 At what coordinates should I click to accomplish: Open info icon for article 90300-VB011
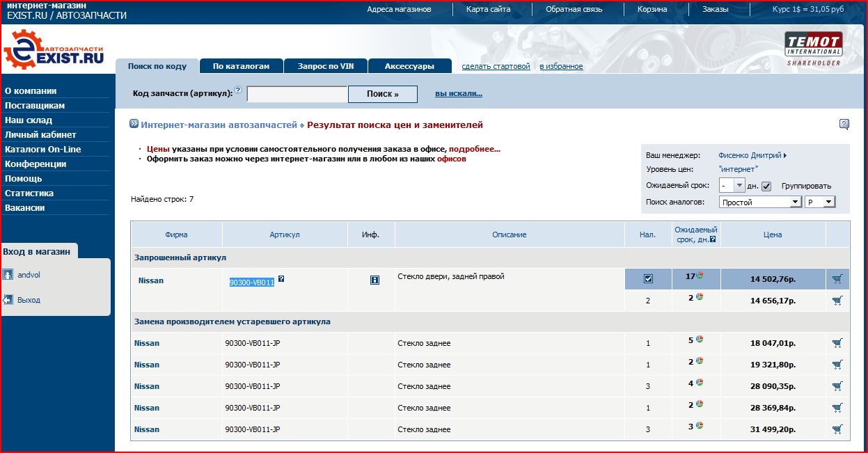pos(374,280)
